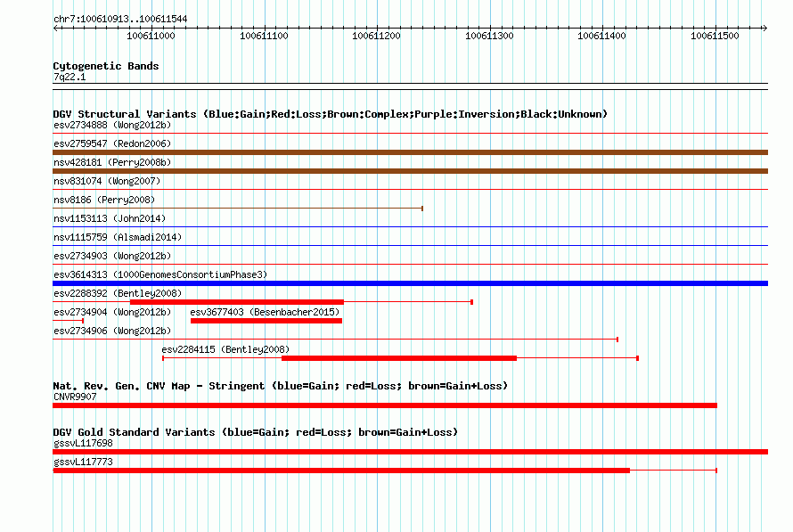
Task: Open variant nsv831074 (Wong2007) label
Action: click(x=107, y=181)
